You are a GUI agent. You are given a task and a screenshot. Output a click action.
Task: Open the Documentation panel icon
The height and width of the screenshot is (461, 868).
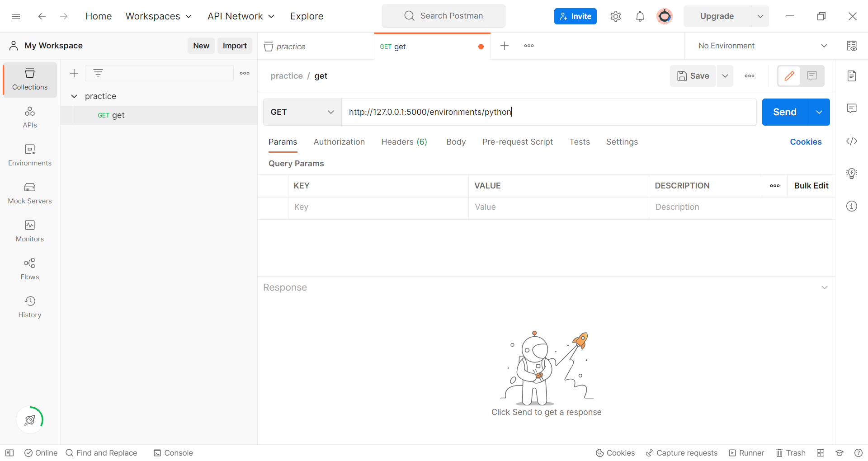click(x=852, y=76)
